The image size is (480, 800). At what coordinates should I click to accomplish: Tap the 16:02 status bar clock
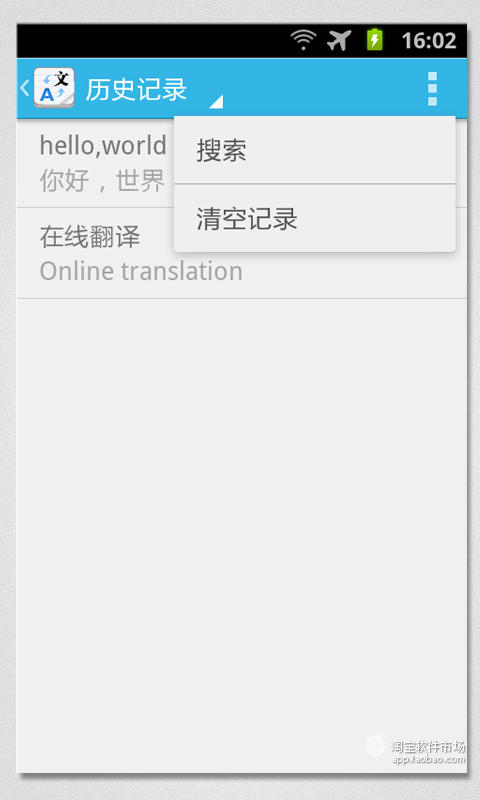(428, 40)
